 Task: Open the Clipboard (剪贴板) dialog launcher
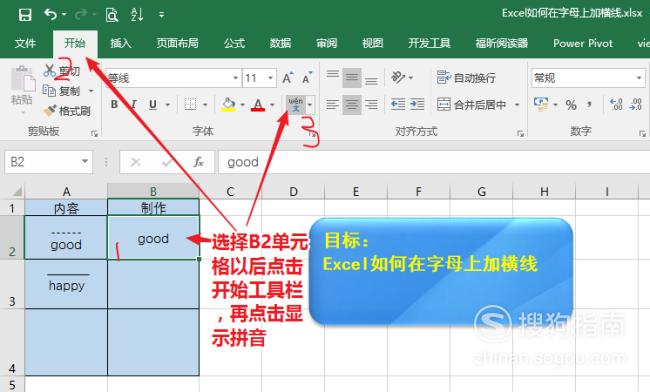tap(95, 133)
